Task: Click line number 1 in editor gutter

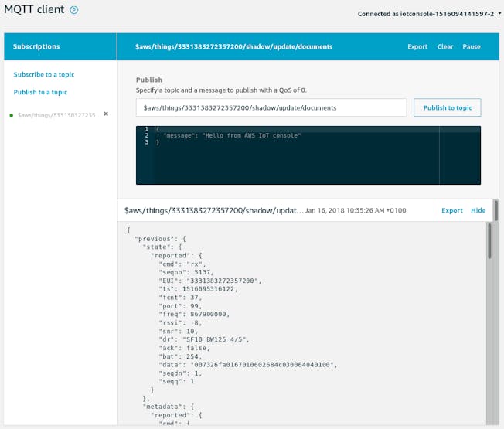Action: 147,129
